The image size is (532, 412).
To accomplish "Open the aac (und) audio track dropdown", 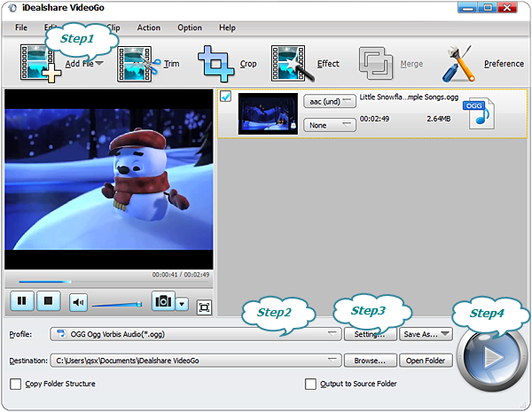I will (x=330, y=101).
